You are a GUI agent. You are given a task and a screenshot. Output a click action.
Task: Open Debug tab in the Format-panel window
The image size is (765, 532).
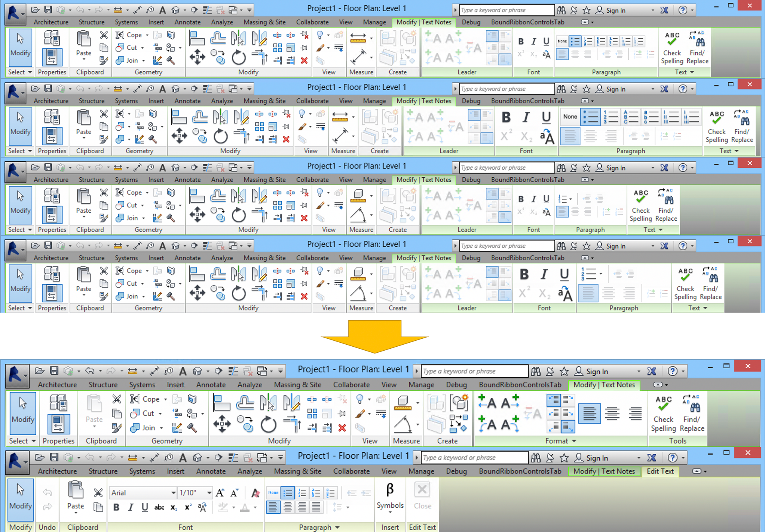pos(456,385)
